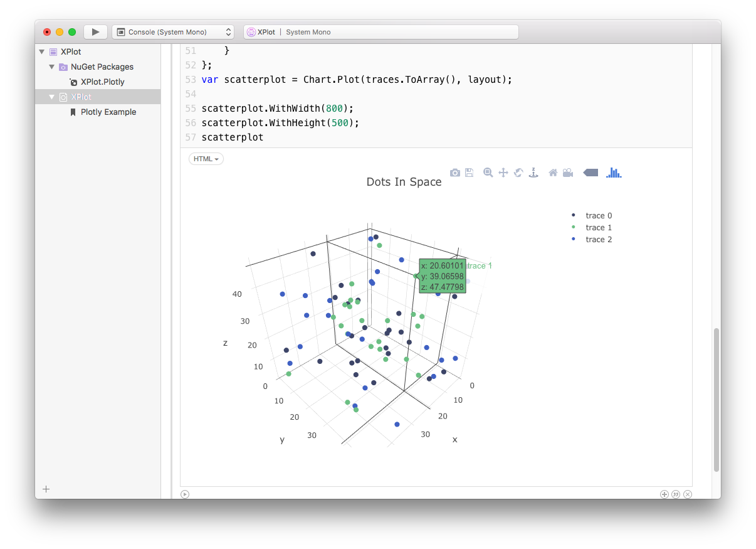Screen dimensions: 756x549
Task: Click the plus button at bottom of sidebar
Action: (46, 489)
